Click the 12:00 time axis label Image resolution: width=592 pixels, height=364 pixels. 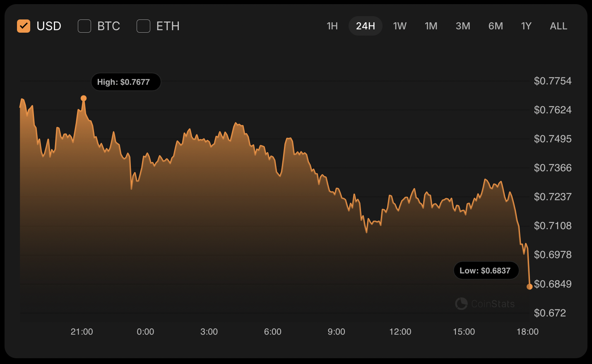tap(400, 332)
